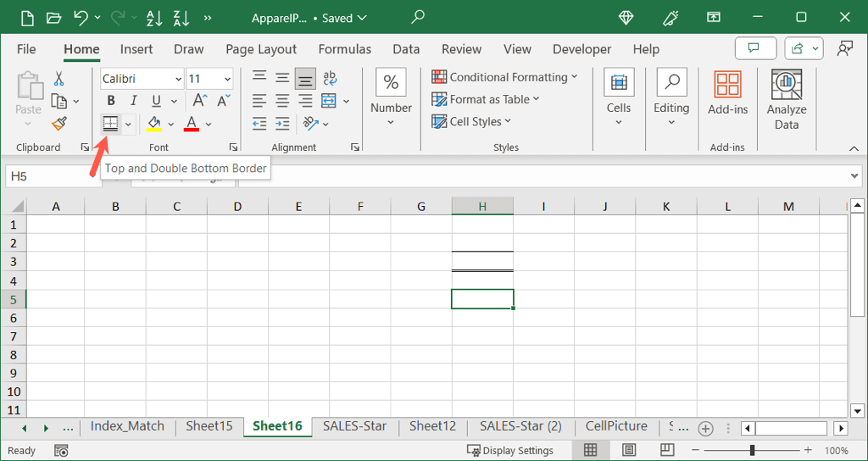Click the Cut scissors icon
Image resolution: width=868 pixels, height=461 pixels.
coord(58,79)
